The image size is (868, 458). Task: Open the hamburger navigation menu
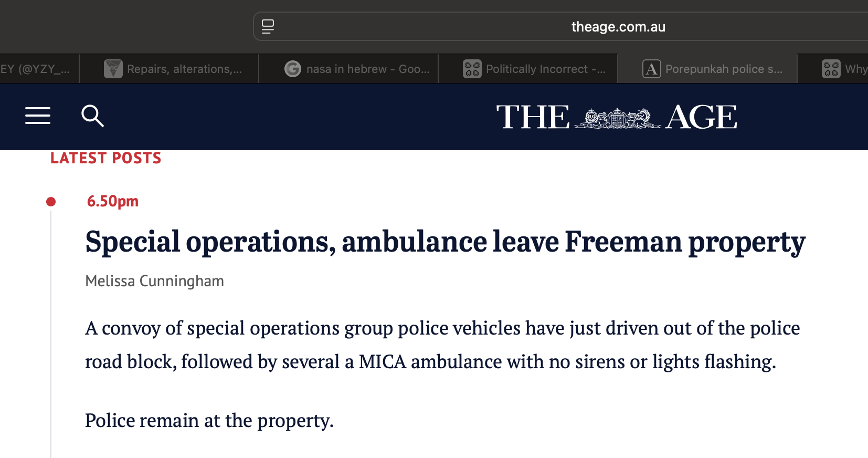[38, 116]
